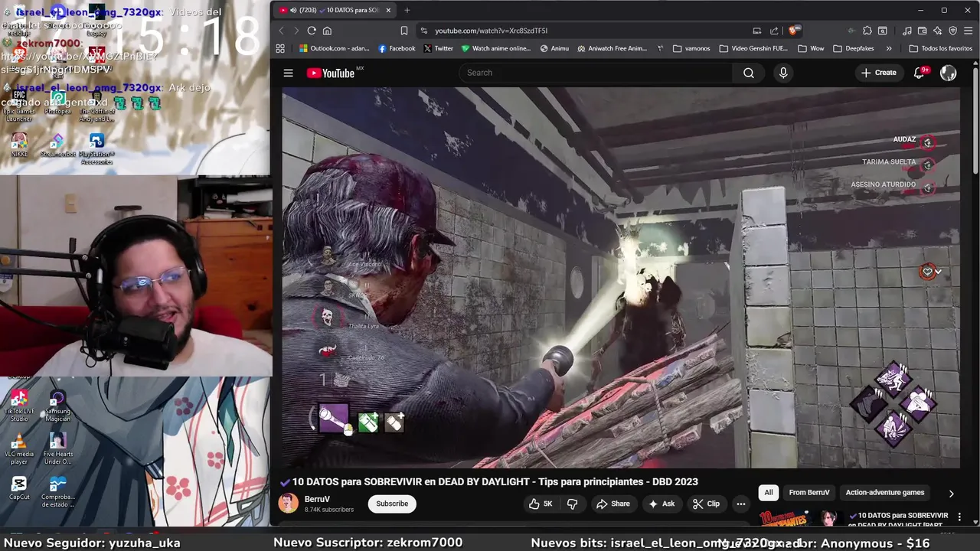Viewport: 980px width, 551px height.
Task: Open Twitter bookmark
Action: click(x=439, y=48)
